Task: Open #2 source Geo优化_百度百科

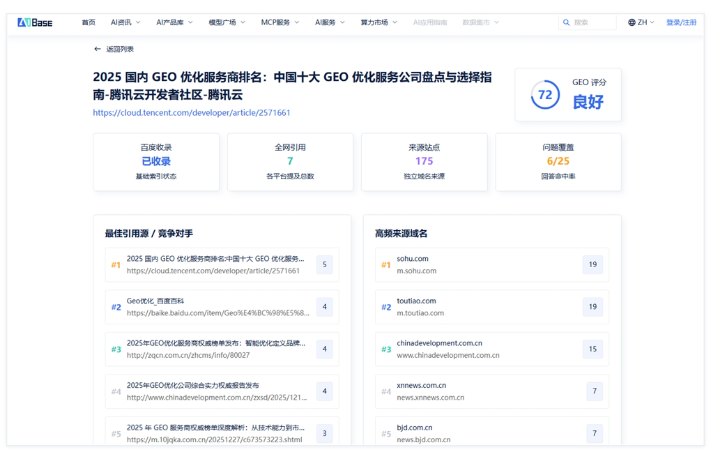Action: 222,307
